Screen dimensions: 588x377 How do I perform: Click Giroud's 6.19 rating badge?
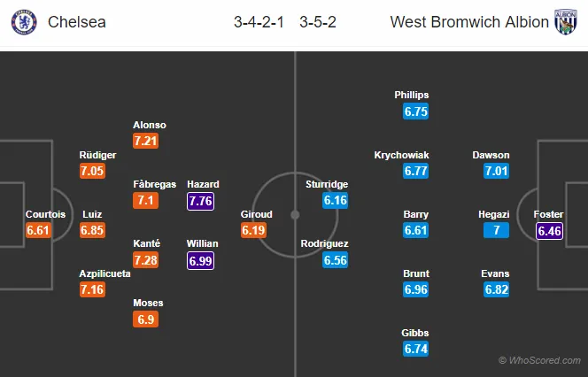[253, 230]
